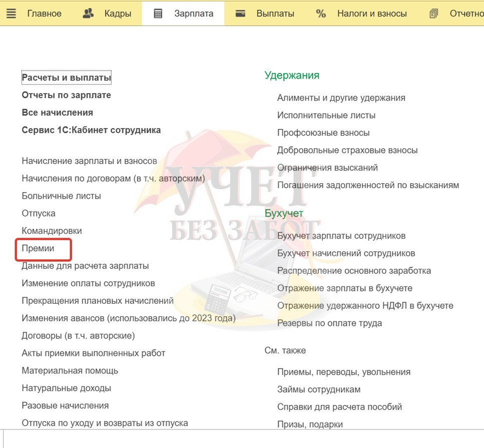The image size is (484, 448).
Task: Go to Отпуска list
Action: point(39,213)
